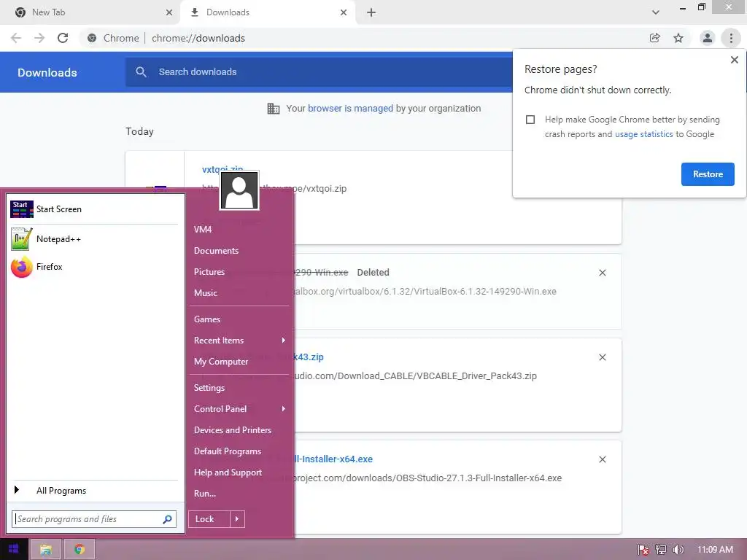
Task: Expand the Recent Items submenu
Action: point(239,341)
